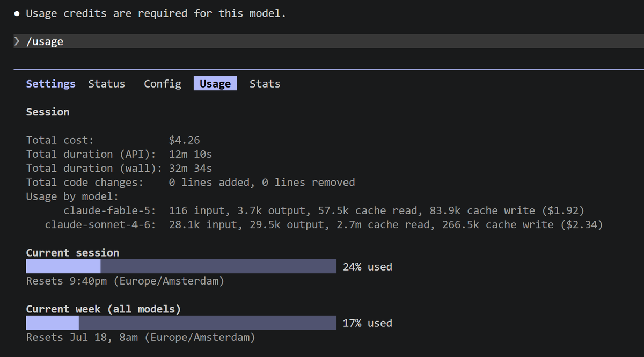Click the ($2.34) cost value
This screenshot has height=357, width=644.
click(x=582, y=224)
